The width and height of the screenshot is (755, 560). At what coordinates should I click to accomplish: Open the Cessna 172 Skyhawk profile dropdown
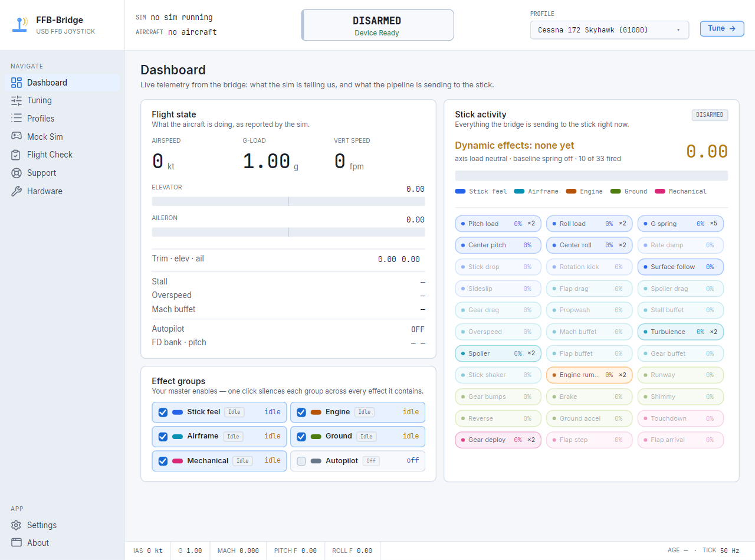[609, 30]
